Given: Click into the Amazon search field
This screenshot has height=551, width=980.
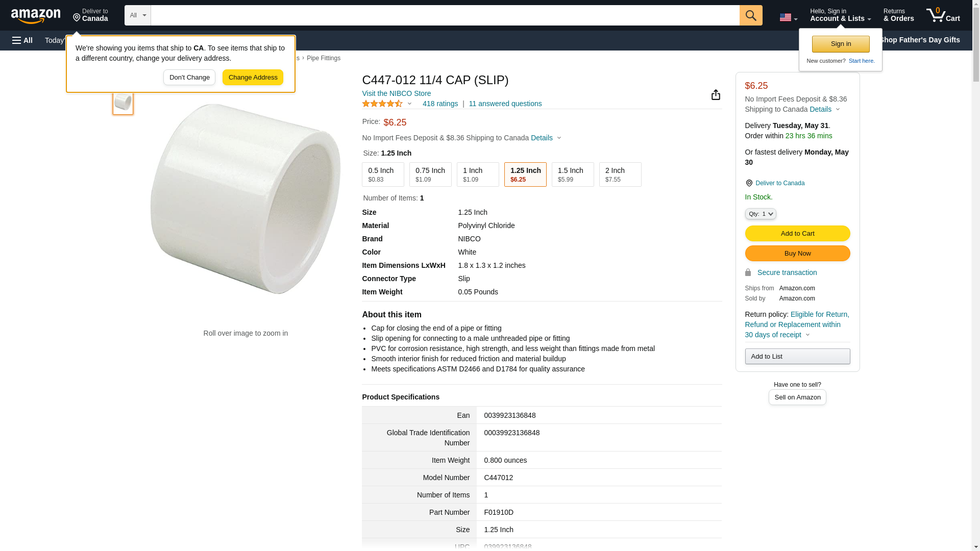Looking at the screenshot, I should [445, 15].
